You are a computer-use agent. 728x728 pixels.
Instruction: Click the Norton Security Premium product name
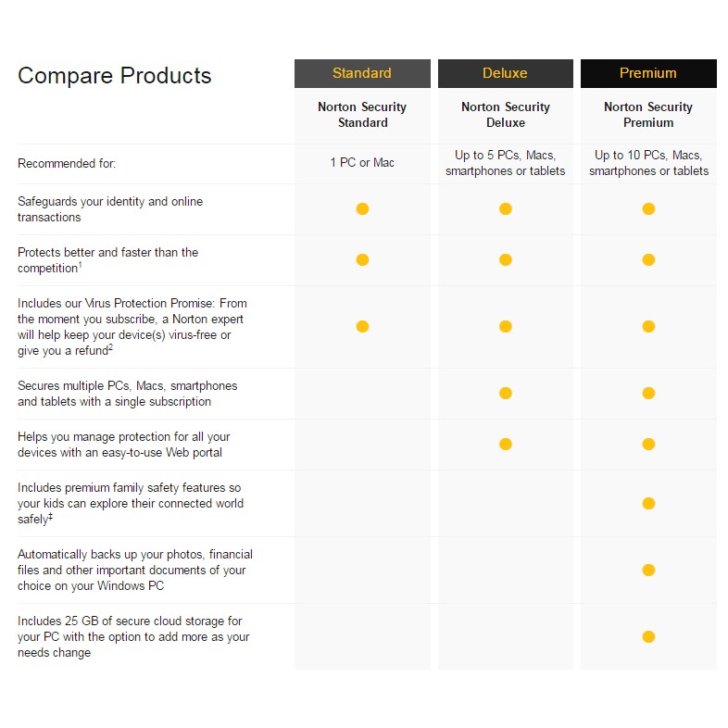click(648, 115)
